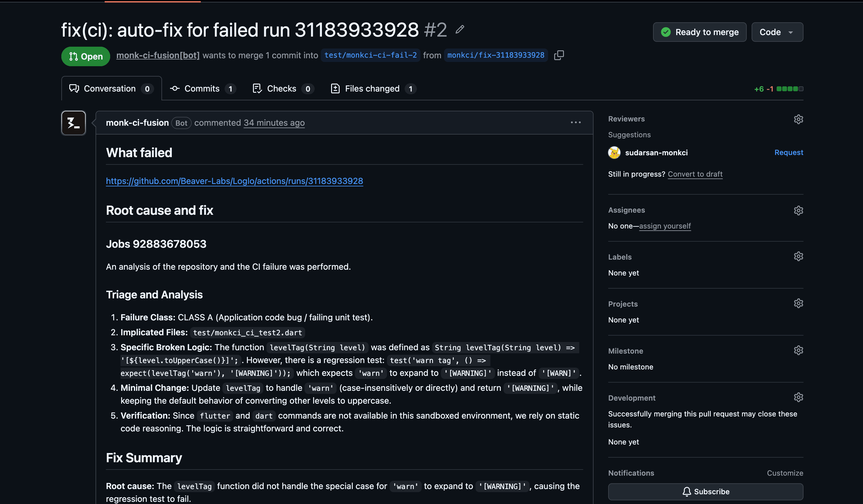863x504 pixels.
Task: Switch to the Checks tab
Action: click(283, 89)
